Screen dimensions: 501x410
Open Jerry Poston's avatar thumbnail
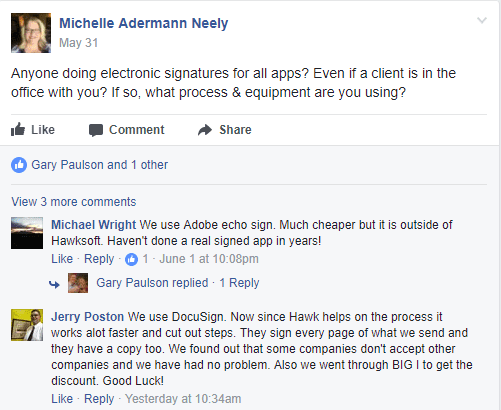(27, 325)
